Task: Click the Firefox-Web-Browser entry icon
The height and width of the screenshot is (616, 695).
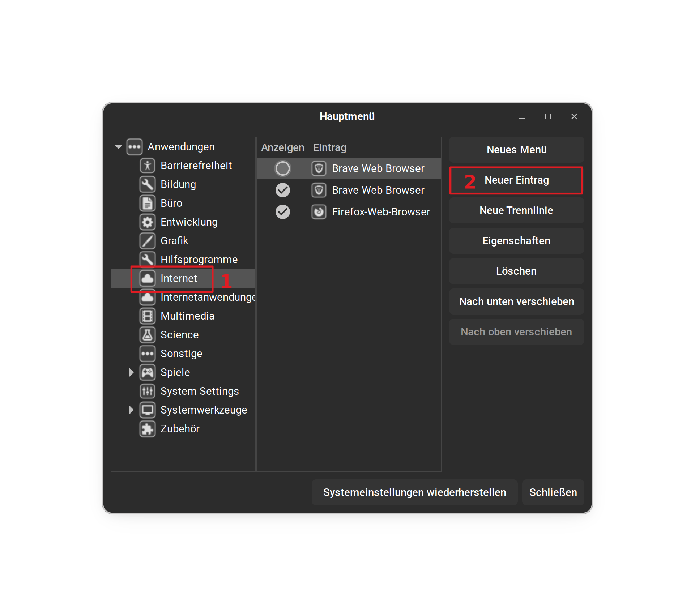Action: pyautogui.click(x=319, y=212)
